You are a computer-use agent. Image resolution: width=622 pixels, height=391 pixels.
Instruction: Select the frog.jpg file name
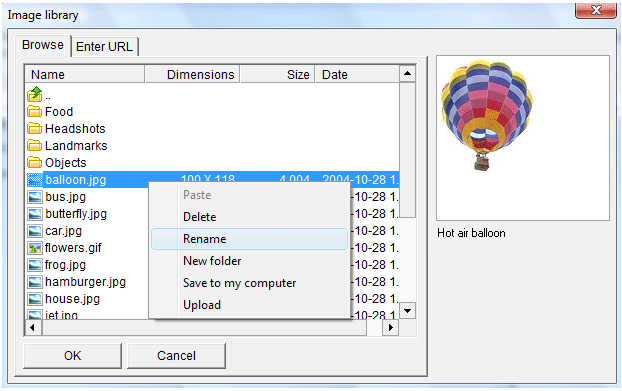(x=65, y=265)
